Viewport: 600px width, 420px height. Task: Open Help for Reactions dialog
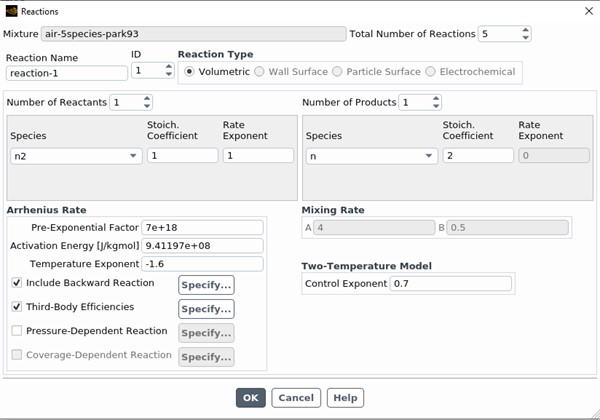click(x=345, y=398)
